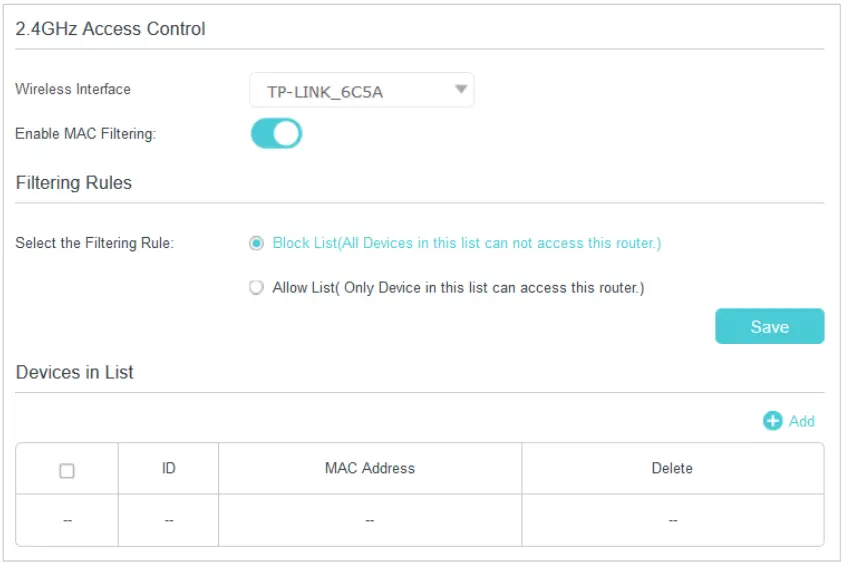
Task: Click the Block List description text
Action: click(x=466, y=243)
